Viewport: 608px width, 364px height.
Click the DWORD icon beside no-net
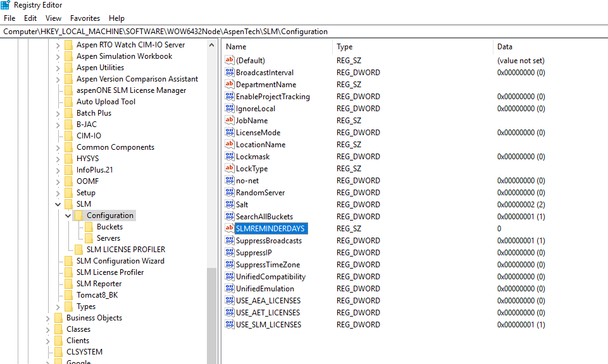[x=230, y=180]
